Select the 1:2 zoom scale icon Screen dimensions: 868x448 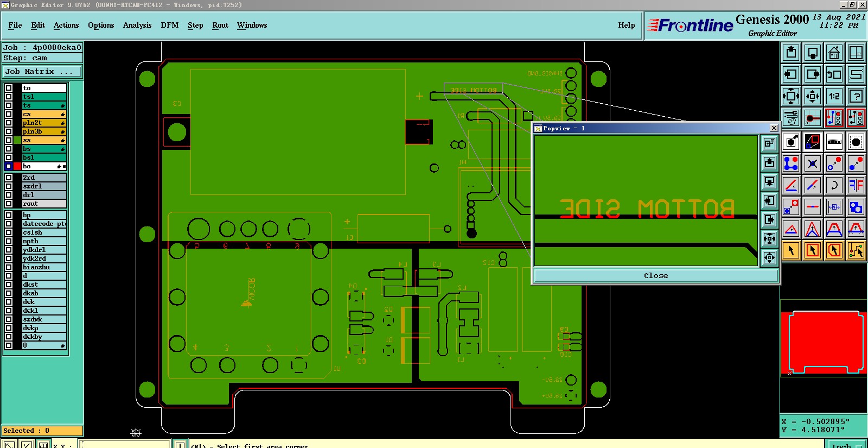pyautogui.click(x=834, y=96)
